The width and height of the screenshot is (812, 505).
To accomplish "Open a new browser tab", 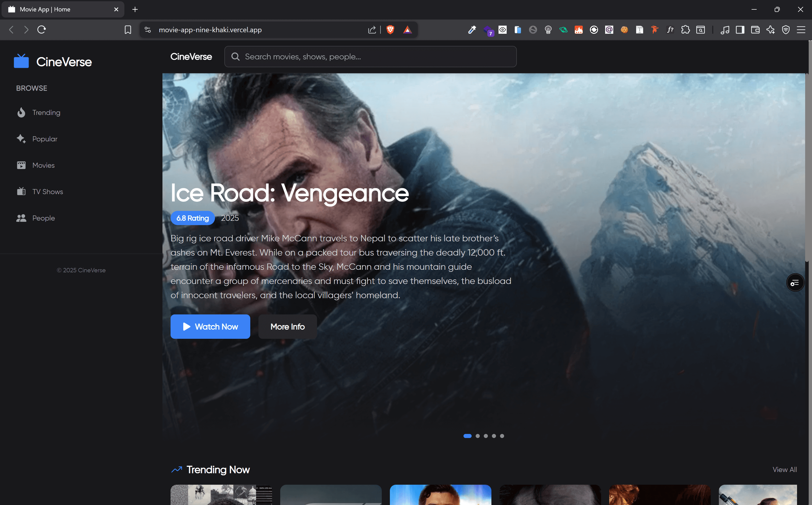I will click(x=135, y=9).
